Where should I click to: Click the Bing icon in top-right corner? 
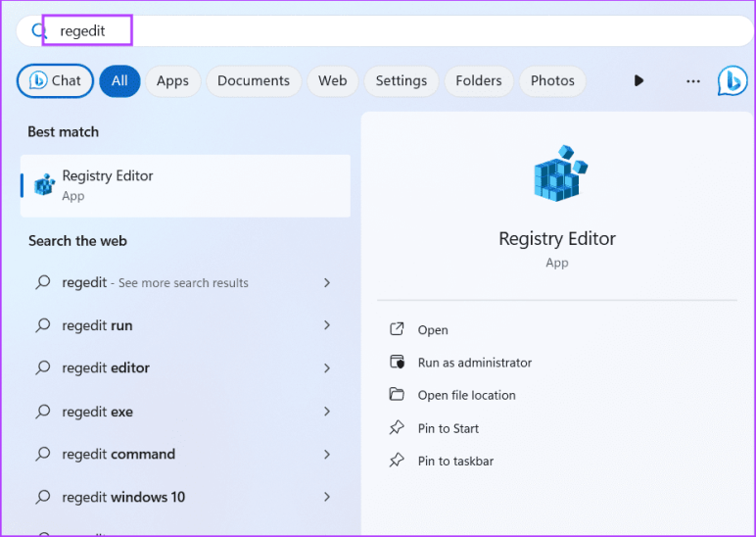[732, 80]
